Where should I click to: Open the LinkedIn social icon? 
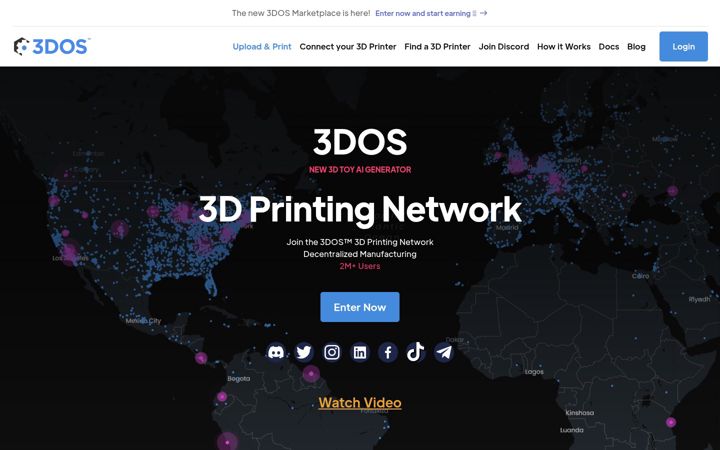pyautogui.click(x=360, y=352)
